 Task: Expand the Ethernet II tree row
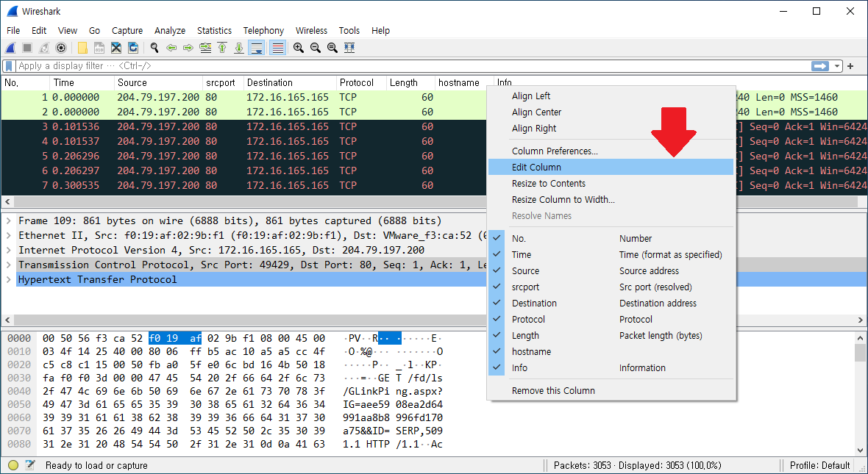pos(9,235)
